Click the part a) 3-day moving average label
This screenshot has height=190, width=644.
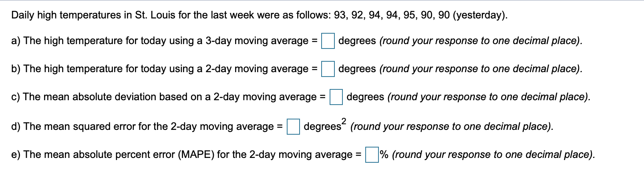[x=164, y=41]
